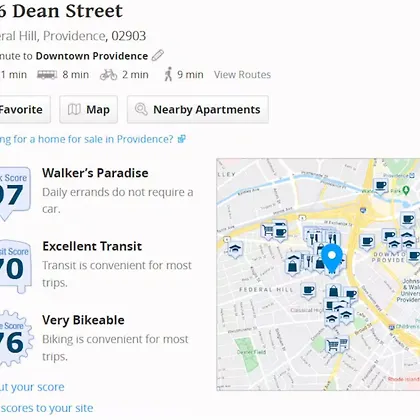420x420 pixels.
Task: Click the coffee cup marker at top of map
Action: click(381, 186)
